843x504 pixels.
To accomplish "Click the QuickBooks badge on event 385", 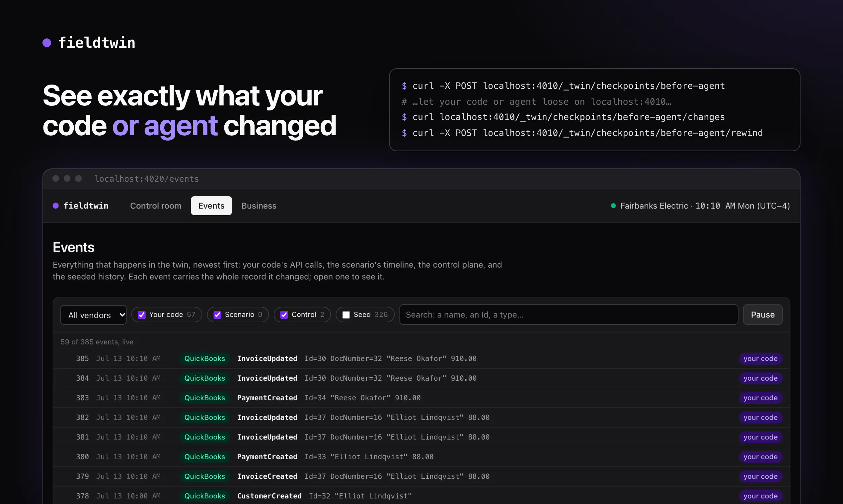I will 205,359.
